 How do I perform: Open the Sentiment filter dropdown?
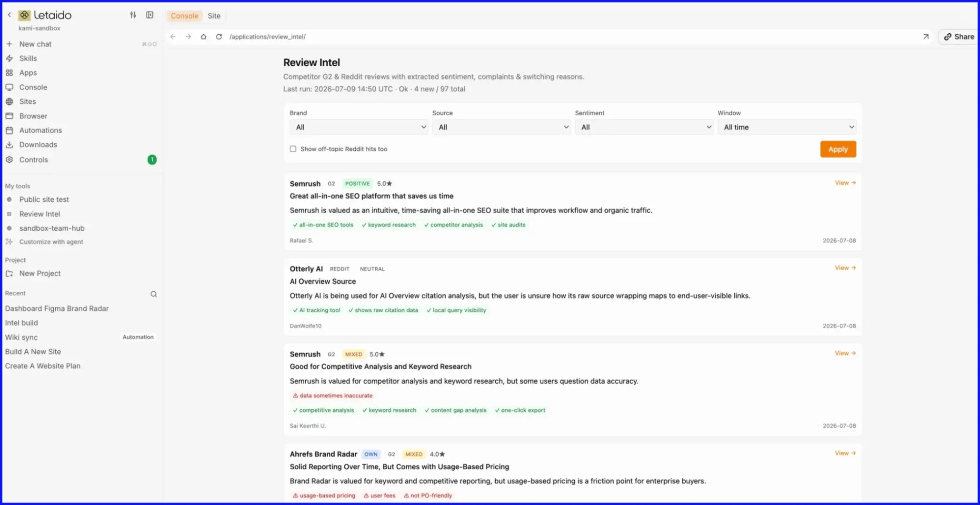pos(644,127)
